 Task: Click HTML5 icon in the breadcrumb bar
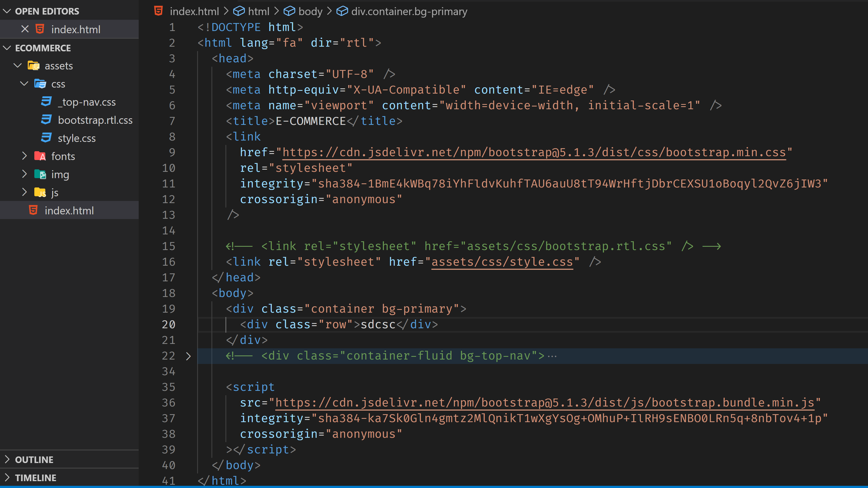[158, 11]
